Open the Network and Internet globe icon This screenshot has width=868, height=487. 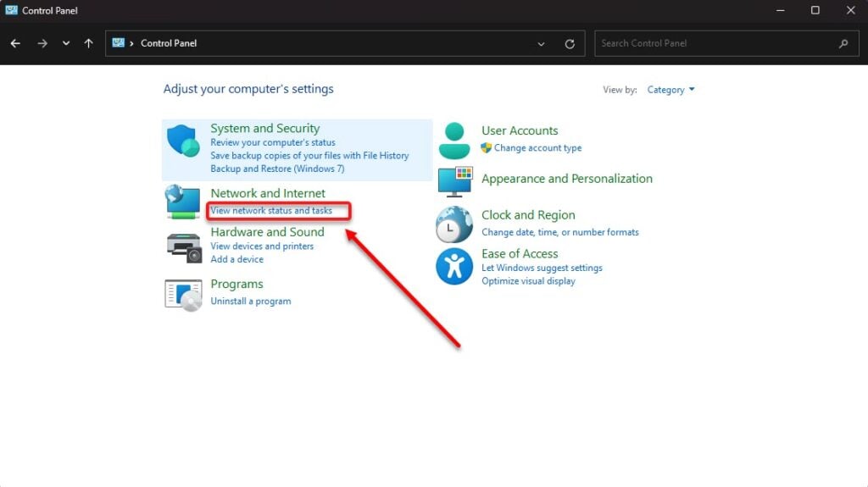183,202
